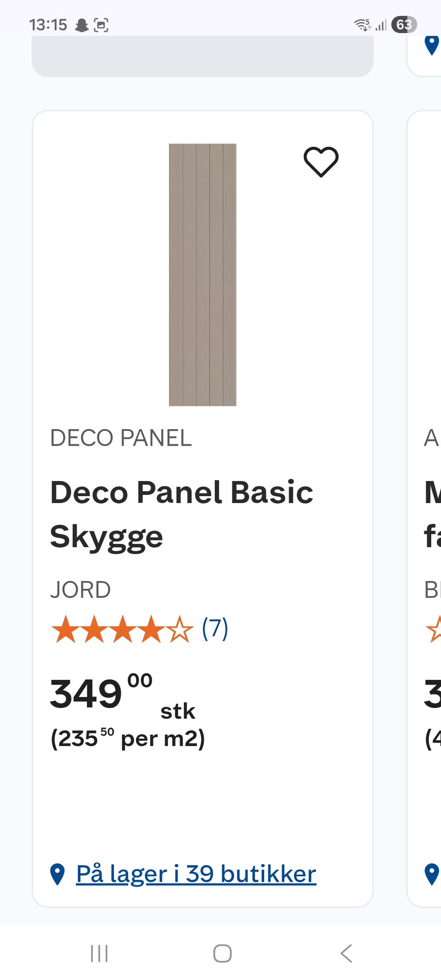Tap the screenshot notification icon in status bar
The height and width of the screenshot is (980, 441).
(101, 25)
